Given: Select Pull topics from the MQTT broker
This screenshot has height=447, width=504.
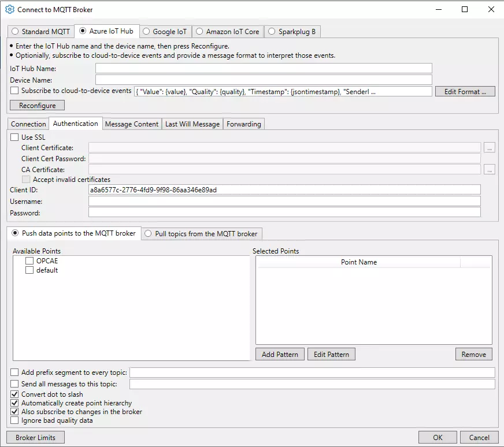Looking at the screenshot, I should pyautogui.click(x=148, y=233).
